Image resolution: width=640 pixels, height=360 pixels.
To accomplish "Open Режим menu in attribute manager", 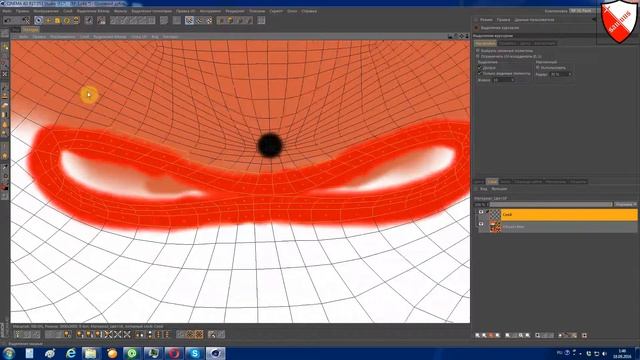I will pyautogui.click(x=486, y=20).
